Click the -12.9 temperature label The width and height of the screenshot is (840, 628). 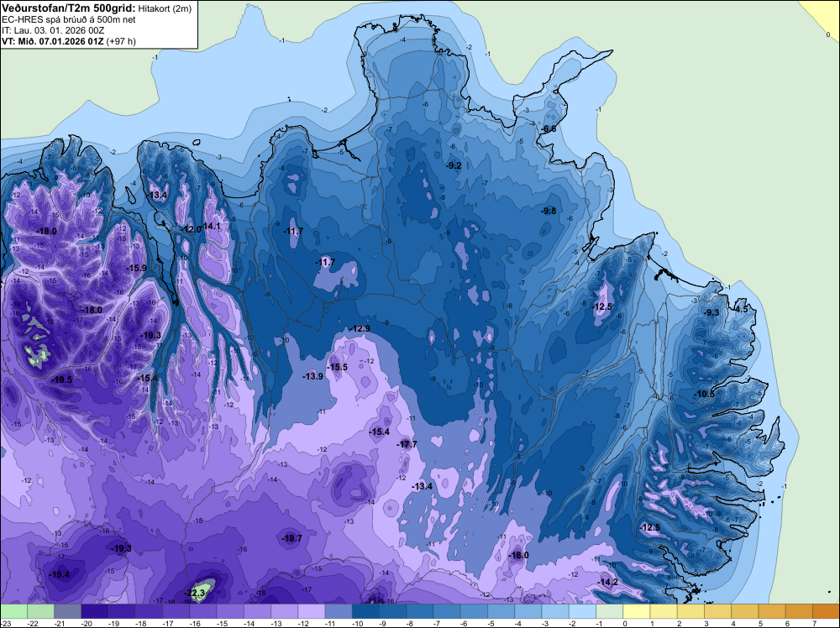[360, 328]
